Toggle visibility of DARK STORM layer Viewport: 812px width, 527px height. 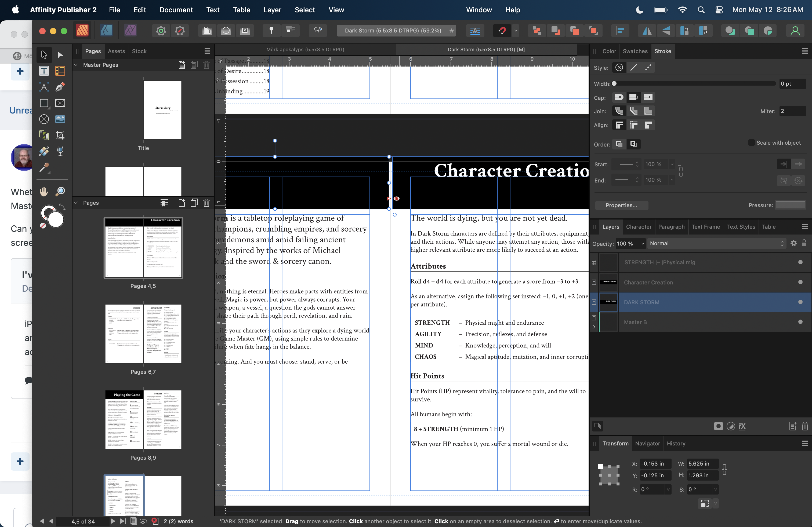800,302
